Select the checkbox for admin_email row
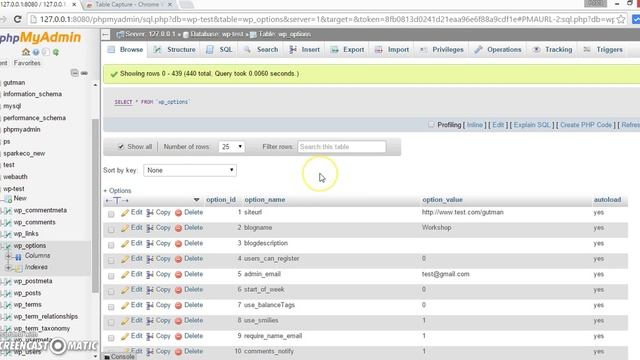The height and width of the screenshot is (360, 640). pyautogui.click(x=111, y=276)
